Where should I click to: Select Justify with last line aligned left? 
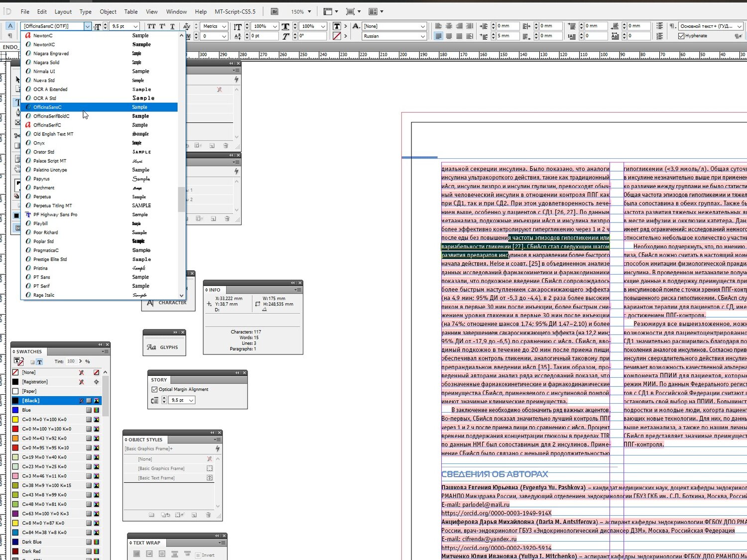[x=438, y=36]
